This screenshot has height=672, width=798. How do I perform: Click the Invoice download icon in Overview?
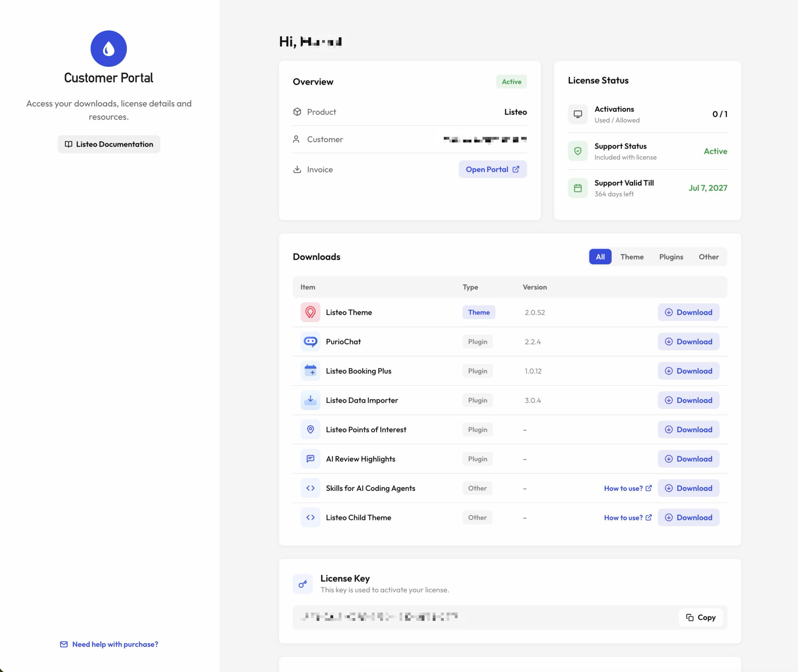click(x=297, y=169)
